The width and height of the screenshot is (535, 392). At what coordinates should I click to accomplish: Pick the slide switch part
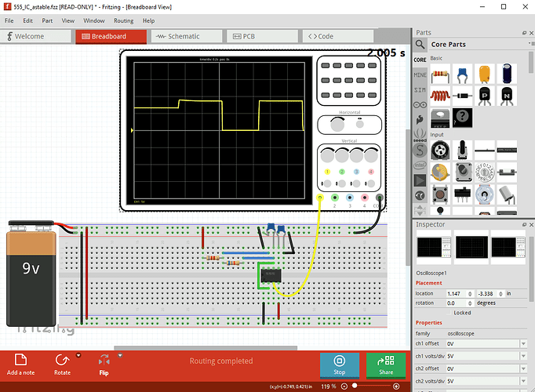[x=462, y=194]
